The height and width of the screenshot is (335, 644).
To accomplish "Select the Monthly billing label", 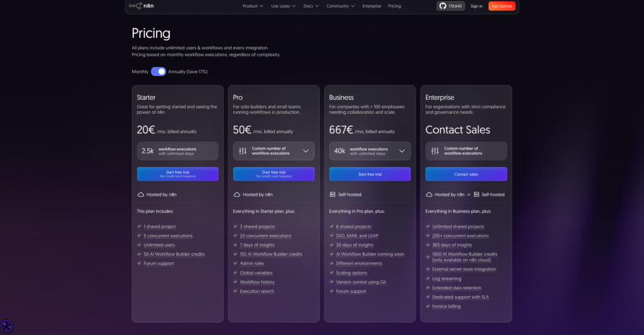I will 140,72.
